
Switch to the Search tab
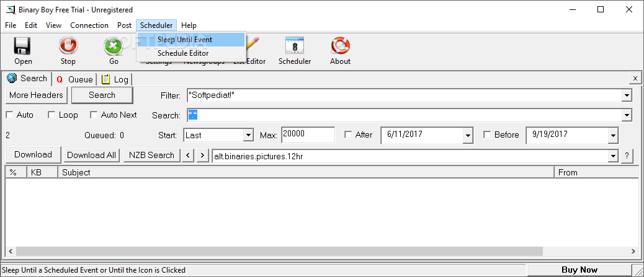click(x=27, y=78)
